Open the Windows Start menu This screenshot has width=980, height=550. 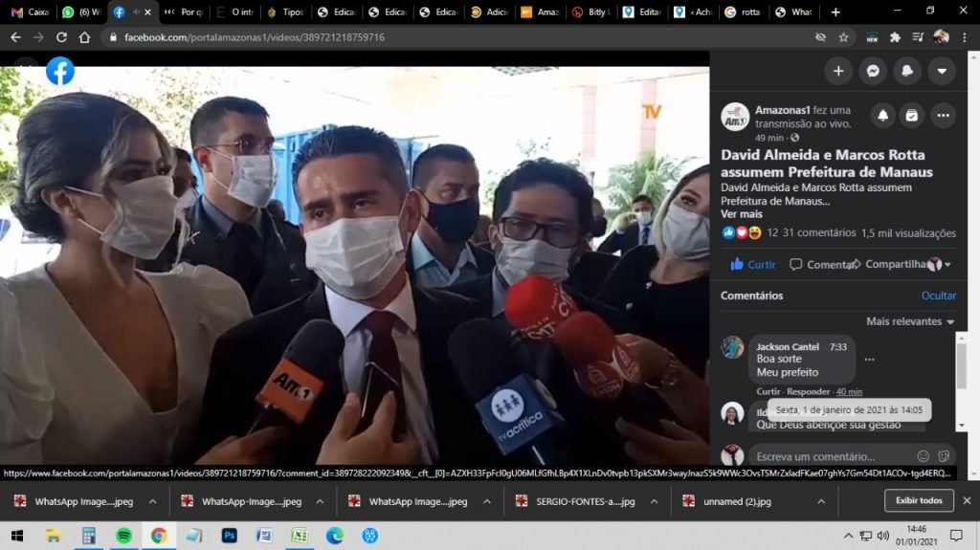tap(17, 536)
